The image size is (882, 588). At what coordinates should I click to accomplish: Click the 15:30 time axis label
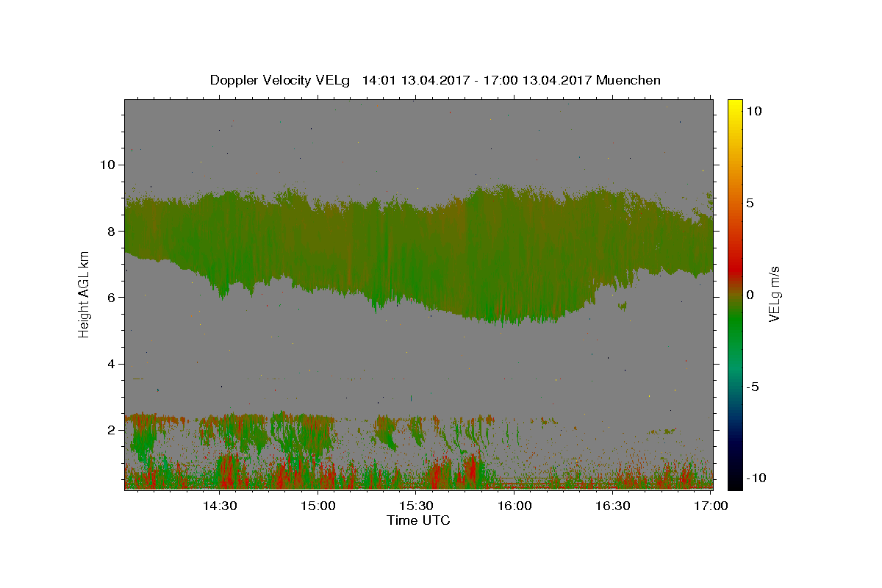[x=416, y=506]
